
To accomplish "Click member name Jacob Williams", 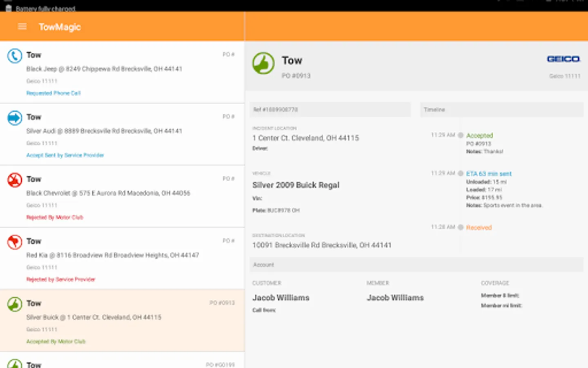I will (x=395, y=298).
